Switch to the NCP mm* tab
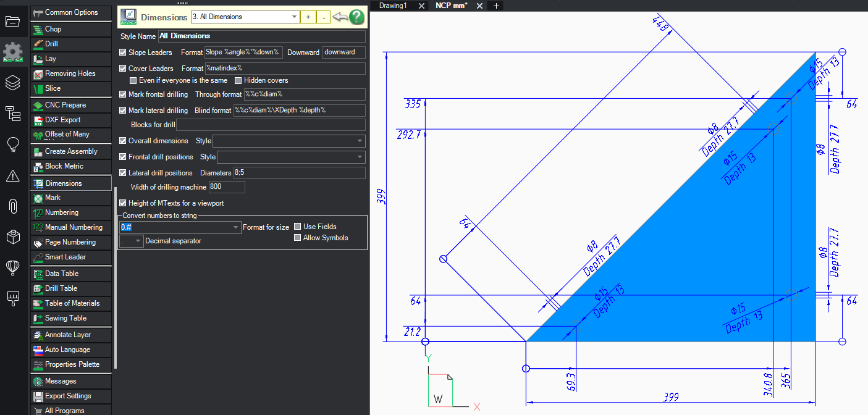 pos(451,6)
